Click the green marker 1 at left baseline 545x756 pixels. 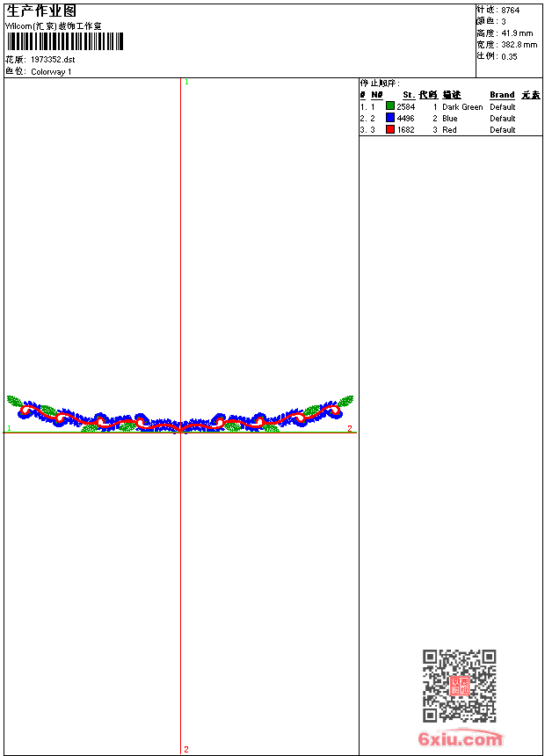[x=9, y=428]
